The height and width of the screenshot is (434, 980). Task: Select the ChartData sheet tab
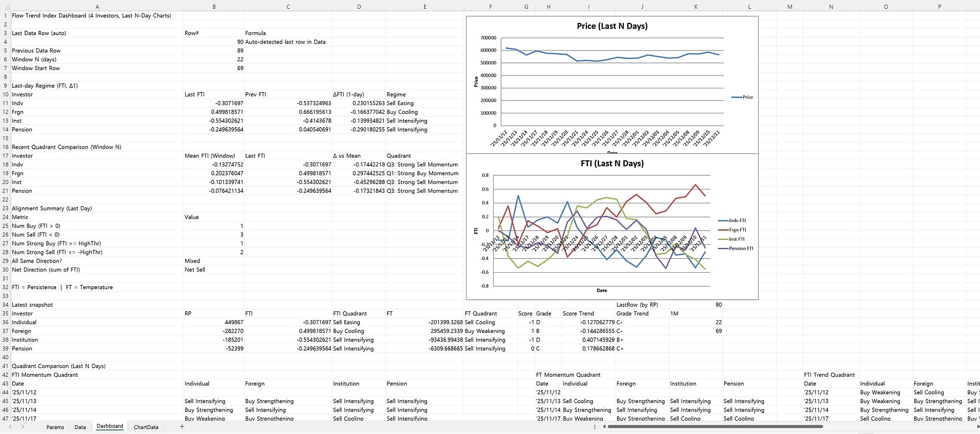click(x=146, y=427)
